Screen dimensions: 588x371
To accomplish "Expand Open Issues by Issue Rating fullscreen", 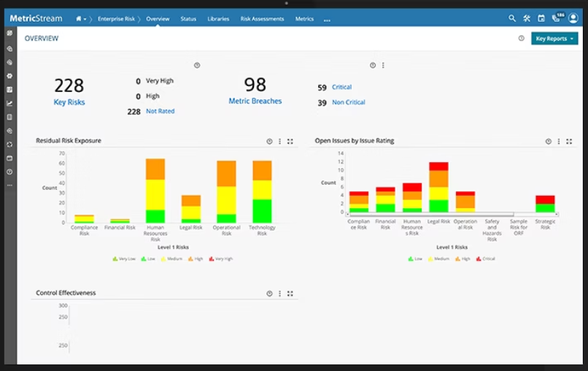I will (569, 142).
